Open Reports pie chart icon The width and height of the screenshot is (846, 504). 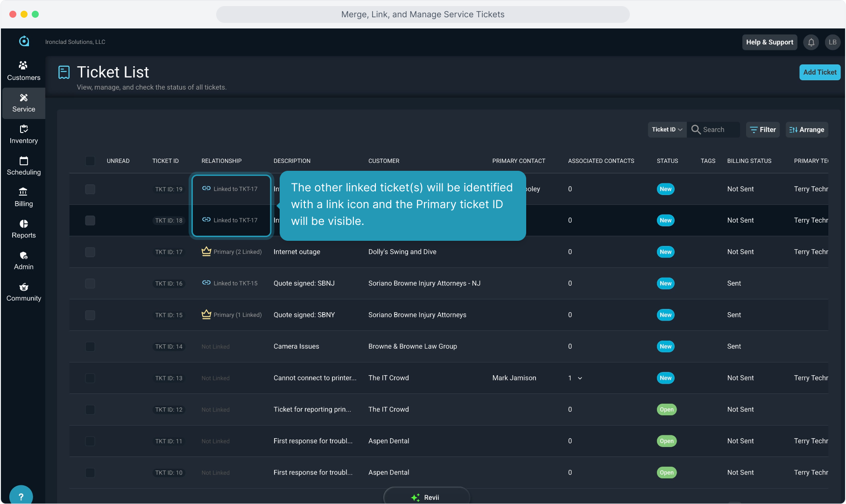tap(23, 224)
